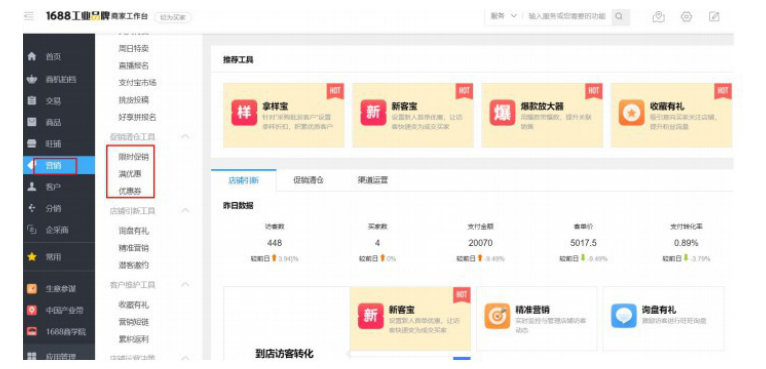Open the 拿样宝 recommended tool card
766x369 pixels.
[x=284, y=115]
